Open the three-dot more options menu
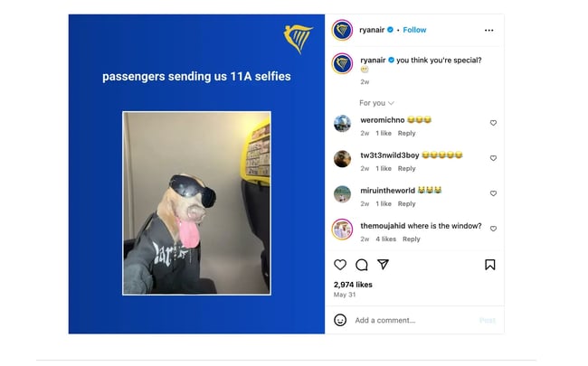Viewport: 588px width, 366px height. [489, 31]
